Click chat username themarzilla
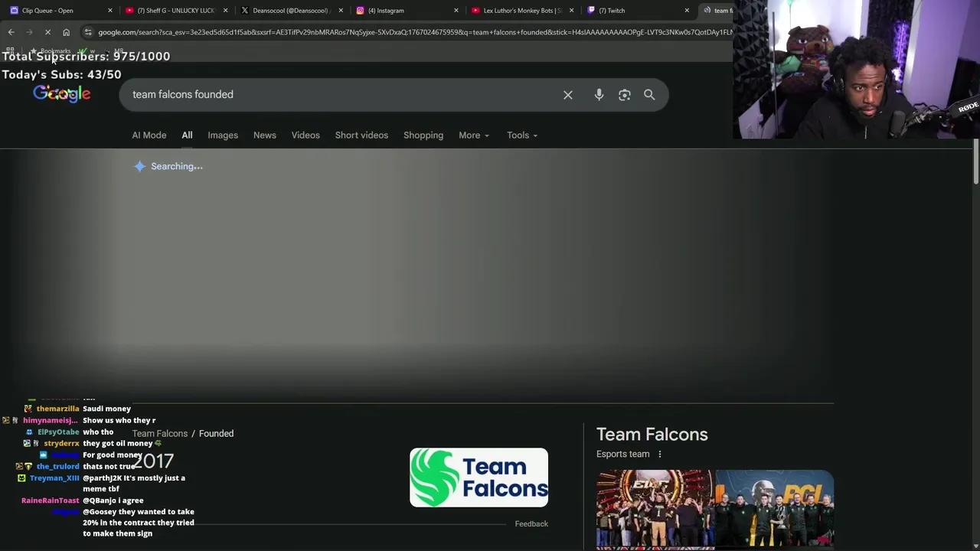 [x=57, y=409]
